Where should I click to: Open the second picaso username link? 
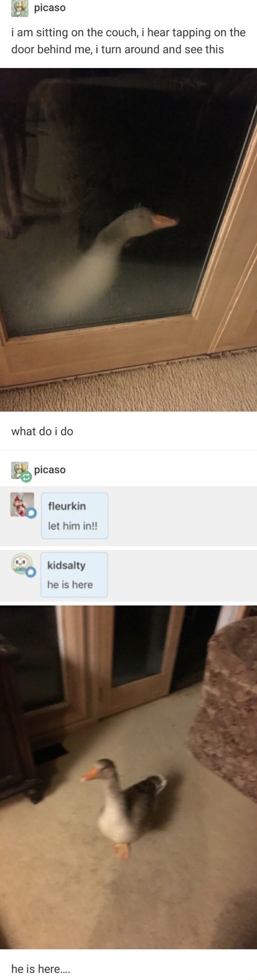point(50,469)
